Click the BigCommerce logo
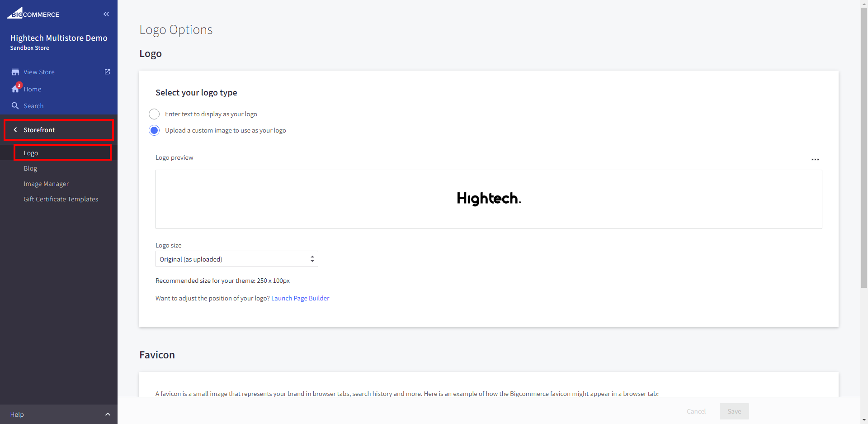Viewport: 868px width, 424px height. 33,14
